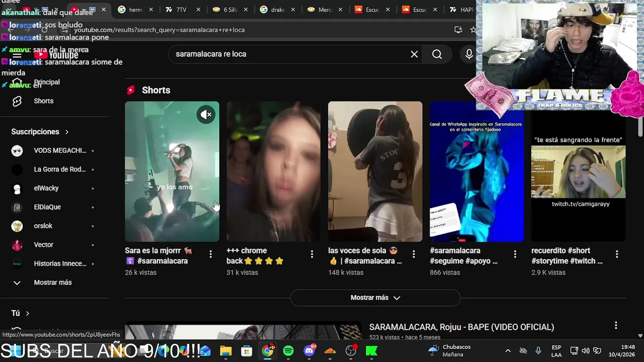Click the address bar URL

click(x=159, y=30)
